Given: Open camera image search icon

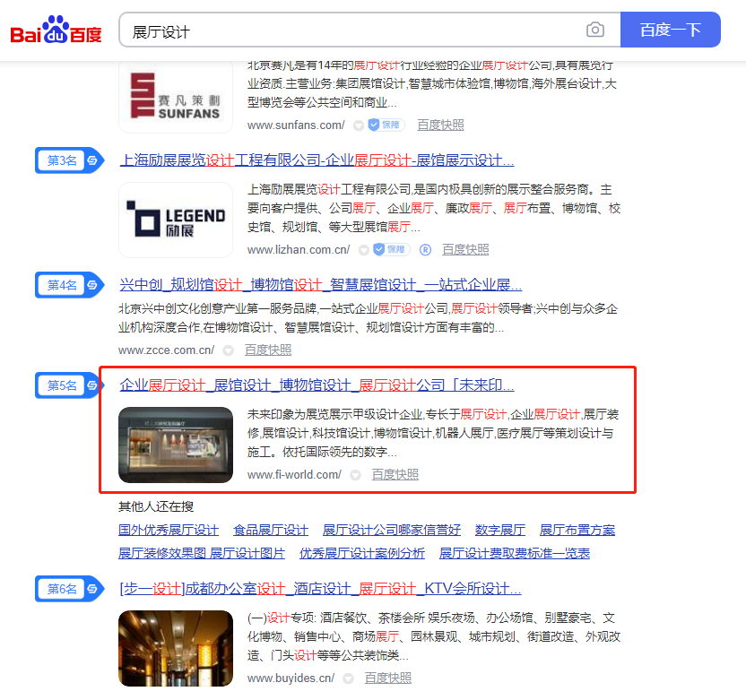Looking at the screenshot, I should [x=595, y=30].
